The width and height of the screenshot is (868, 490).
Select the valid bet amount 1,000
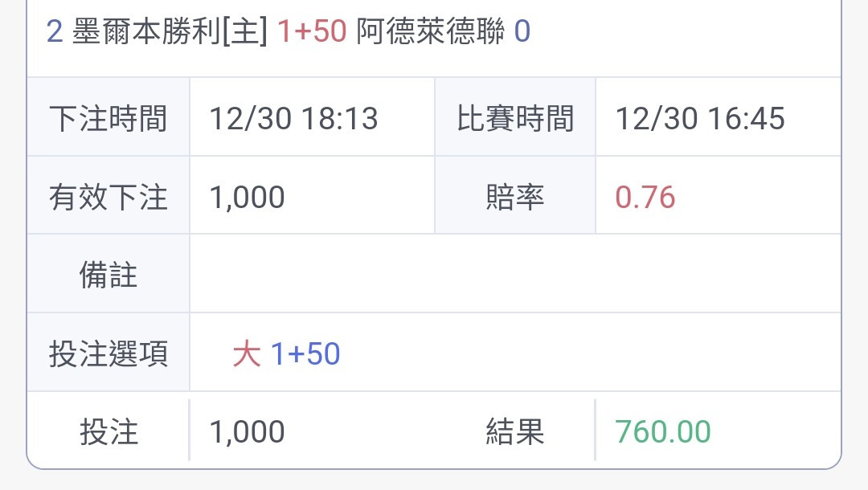tap(247, 198)
